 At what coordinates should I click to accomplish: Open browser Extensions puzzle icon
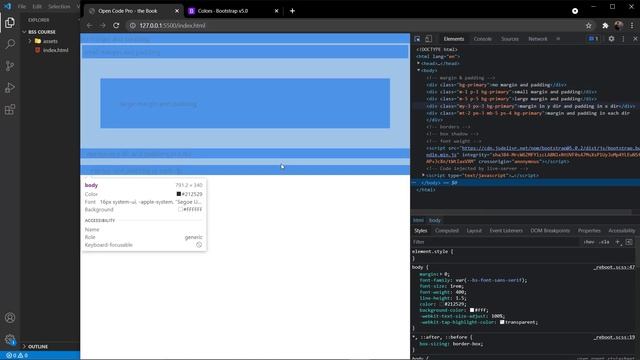pyautogui.click(x=605, y=26)
